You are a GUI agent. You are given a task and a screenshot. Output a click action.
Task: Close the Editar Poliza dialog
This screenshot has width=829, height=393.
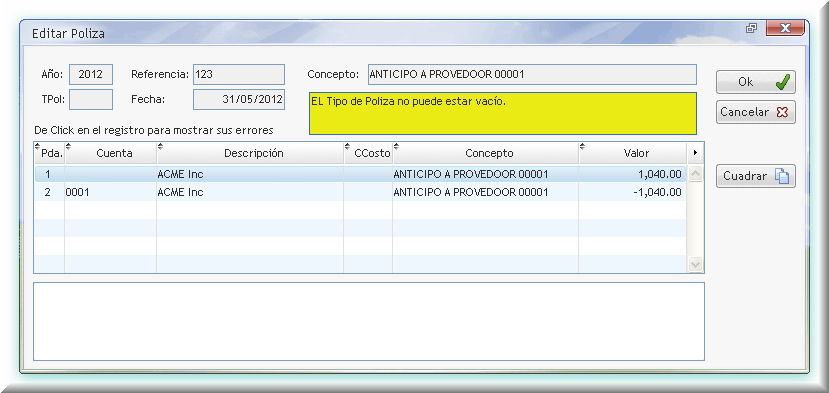coord(785,29)
